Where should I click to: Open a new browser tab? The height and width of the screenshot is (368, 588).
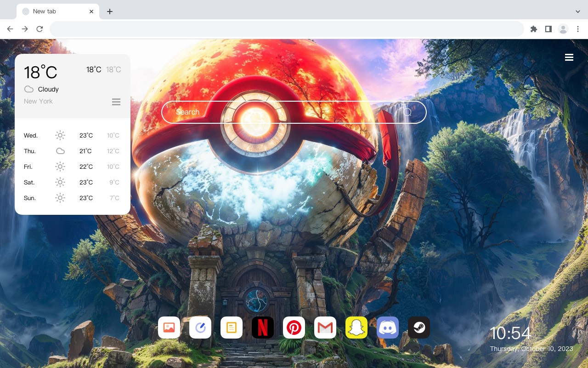[x=109, y=11]
